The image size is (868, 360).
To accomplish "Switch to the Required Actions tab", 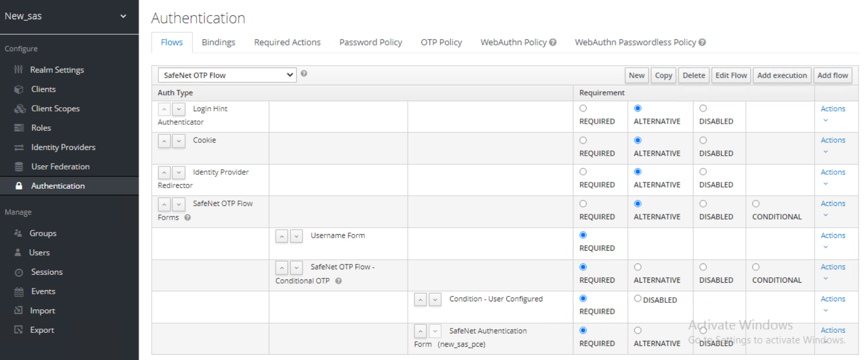I will coord(287,42).
